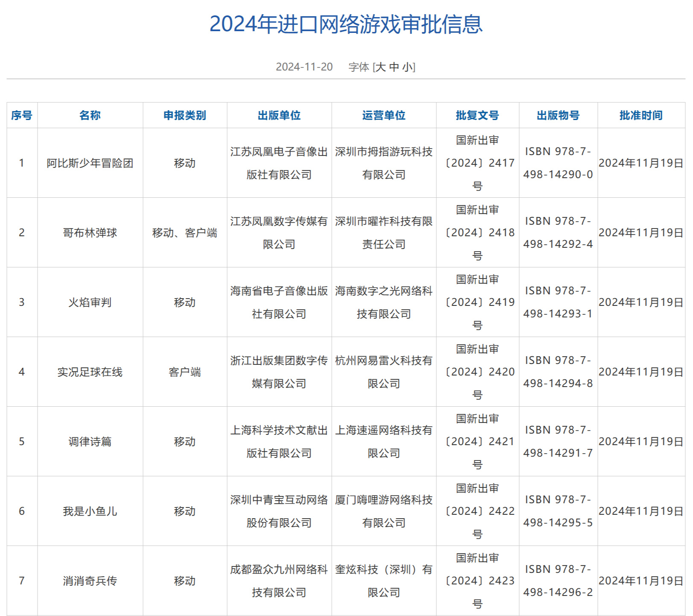Click ISBN 978-7-498-14294-8

(558, 372)
